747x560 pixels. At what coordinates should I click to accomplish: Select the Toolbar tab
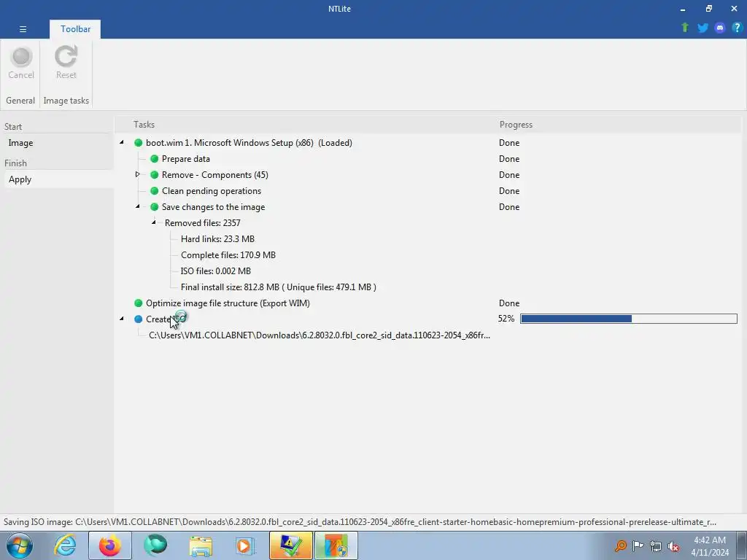point(75,29)
